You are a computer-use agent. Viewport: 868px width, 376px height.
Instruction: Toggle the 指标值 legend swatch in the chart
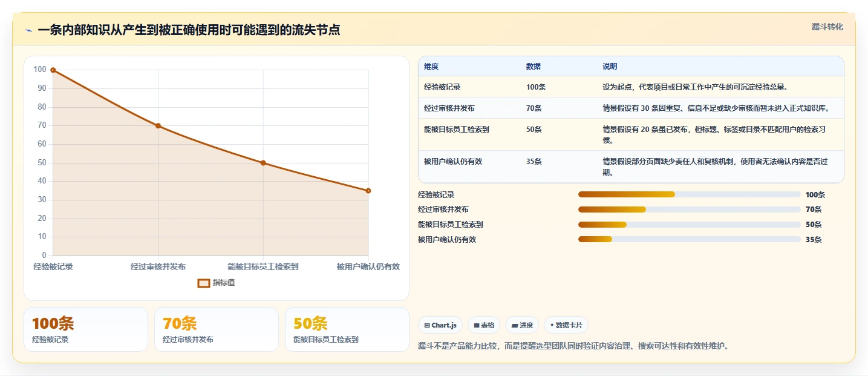pos(204,283)
